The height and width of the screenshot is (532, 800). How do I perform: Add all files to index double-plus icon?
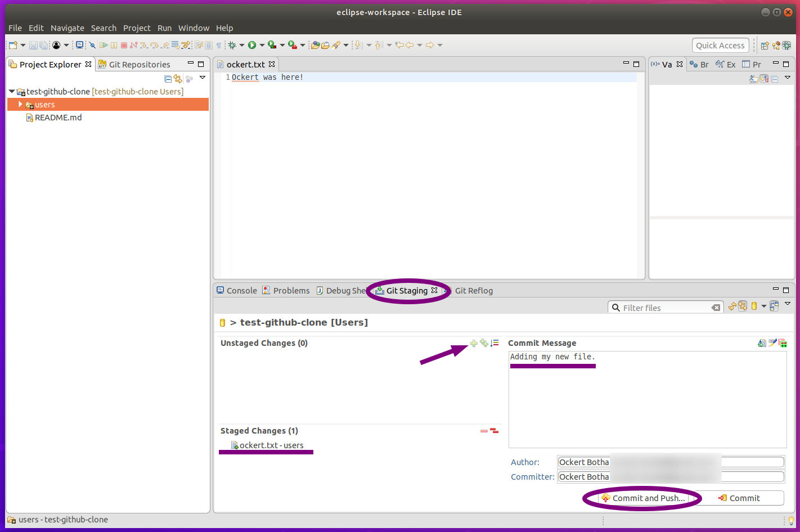pyautogui.click(x=484, y=343)
